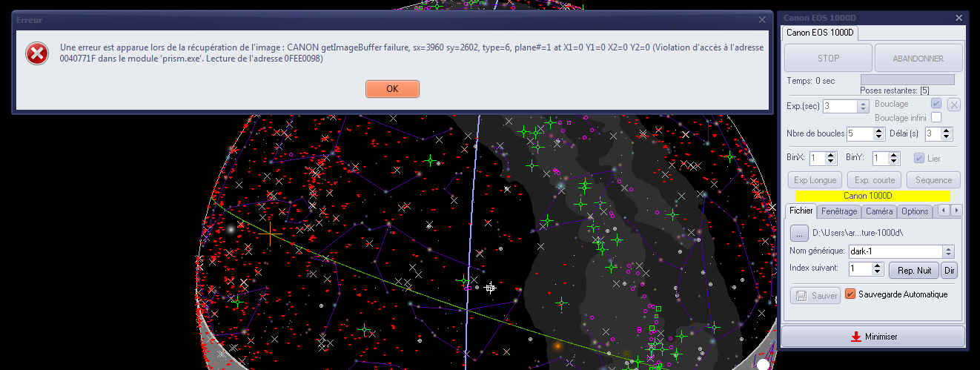Click the Dir button
The height and width of the screenshot is (370, 980).
tap(950, 270)
